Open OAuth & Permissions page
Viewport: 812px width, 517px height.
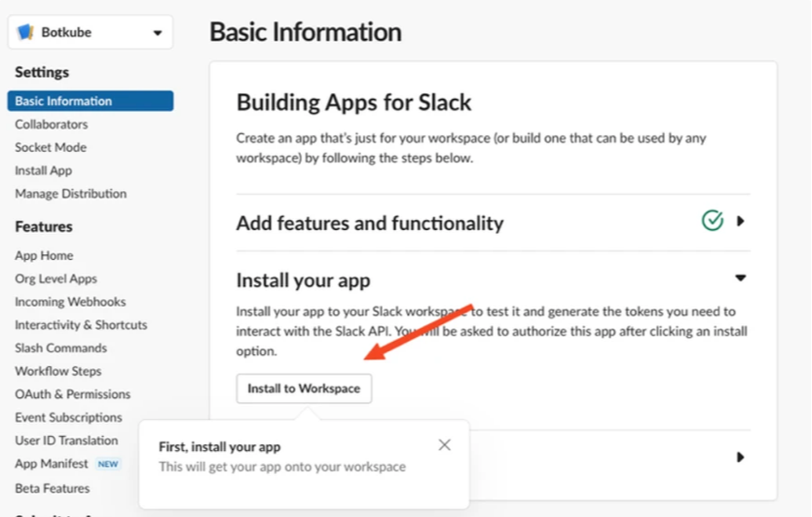(73, 394)
